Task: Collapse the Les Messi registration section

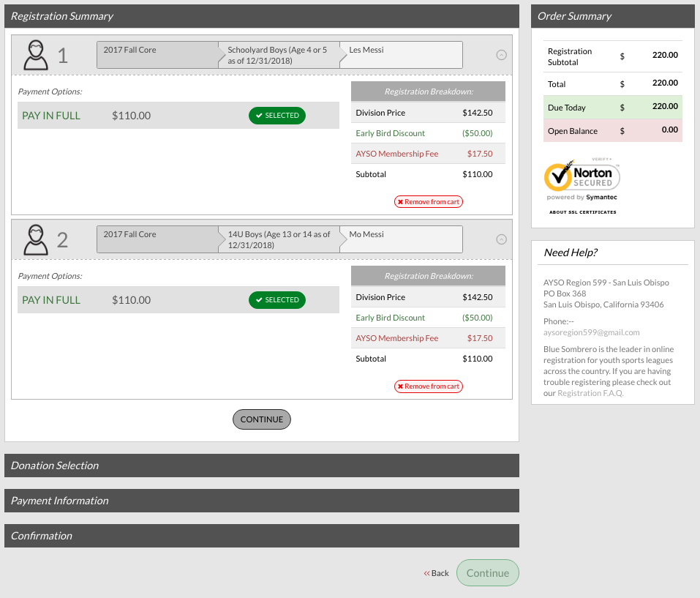Action: (501, 55)
